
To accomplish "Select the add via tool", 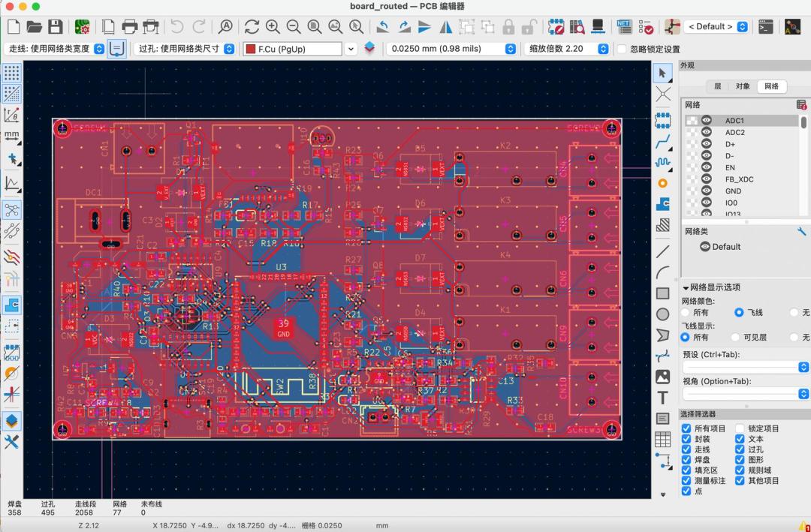I will coord(662,183).
